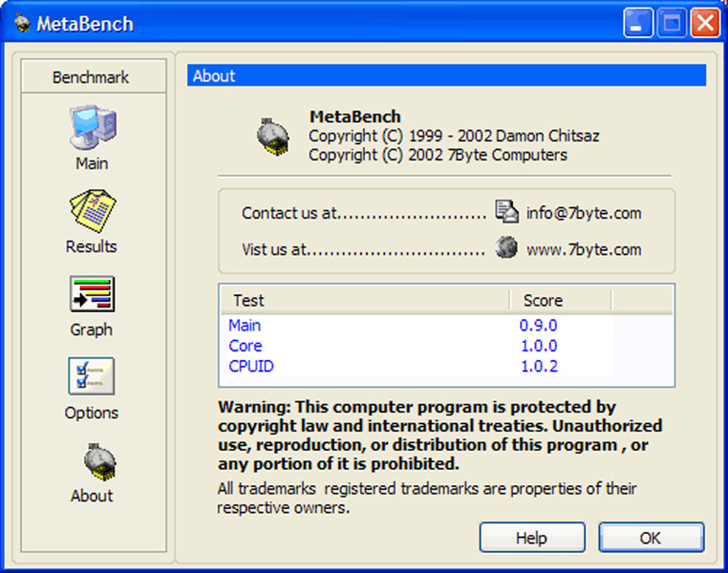Open the Results notes icon
The image size is (728, 573).
[x=93, y=210]
